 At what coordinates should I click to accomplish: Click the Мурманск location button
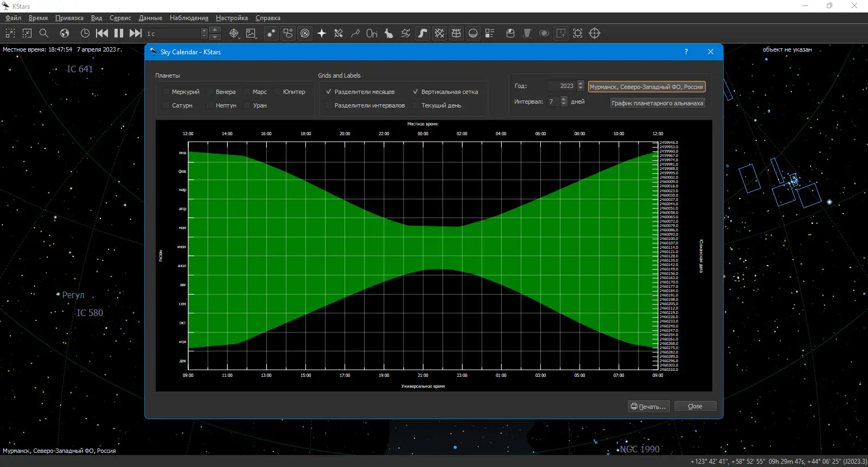(x=646, y=87)
